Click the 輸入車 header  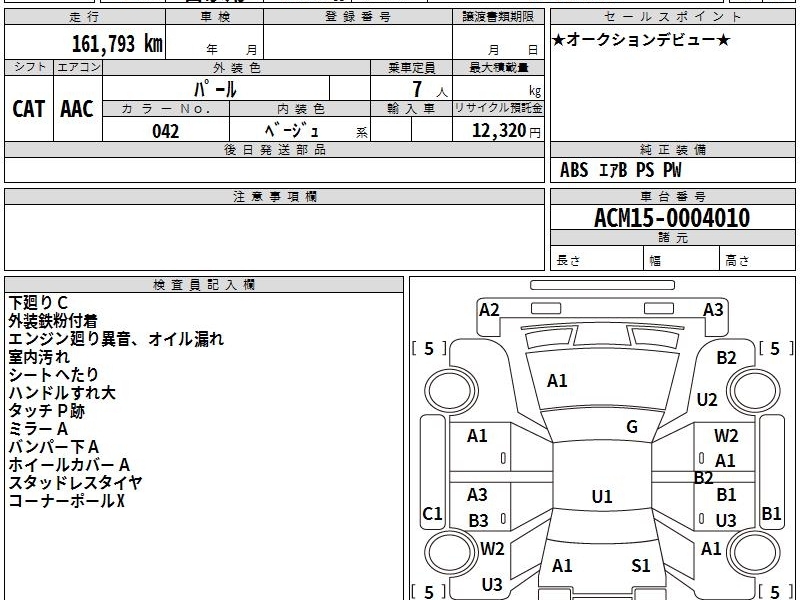411,109
